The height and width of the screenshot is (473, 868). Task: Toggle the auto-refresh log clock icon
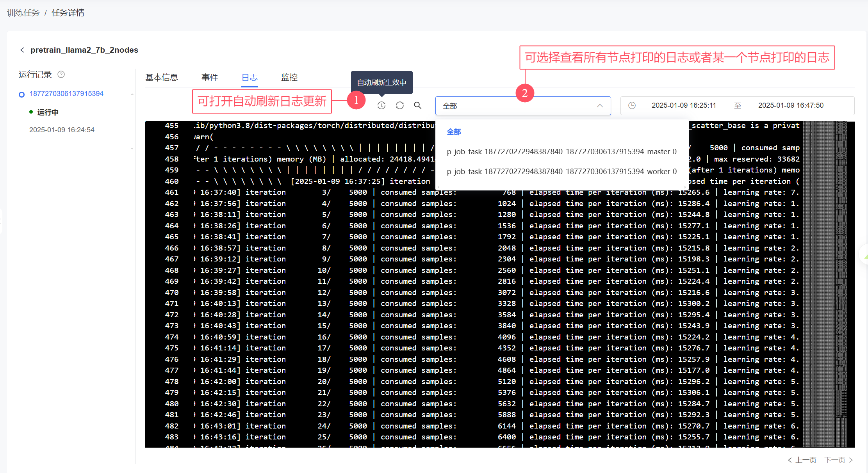pos(381,105)
